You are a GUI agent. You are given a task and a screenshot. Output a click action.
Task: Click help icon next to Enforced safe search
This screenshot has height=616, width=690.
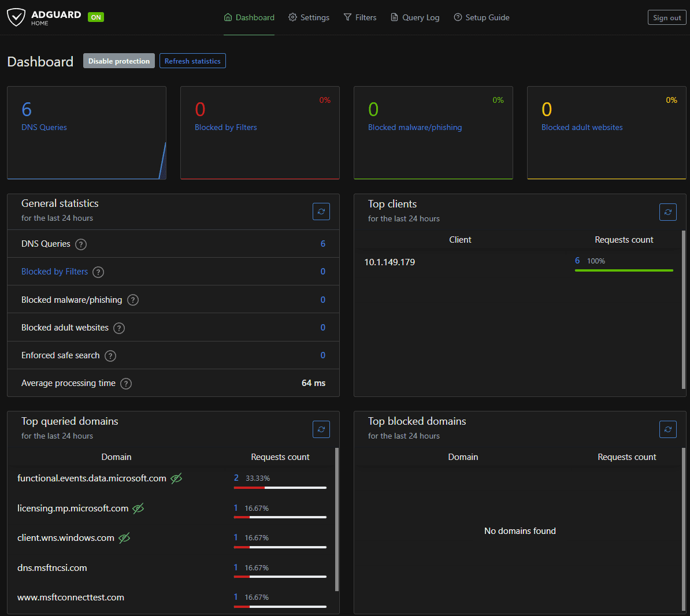tap(110, 356)
